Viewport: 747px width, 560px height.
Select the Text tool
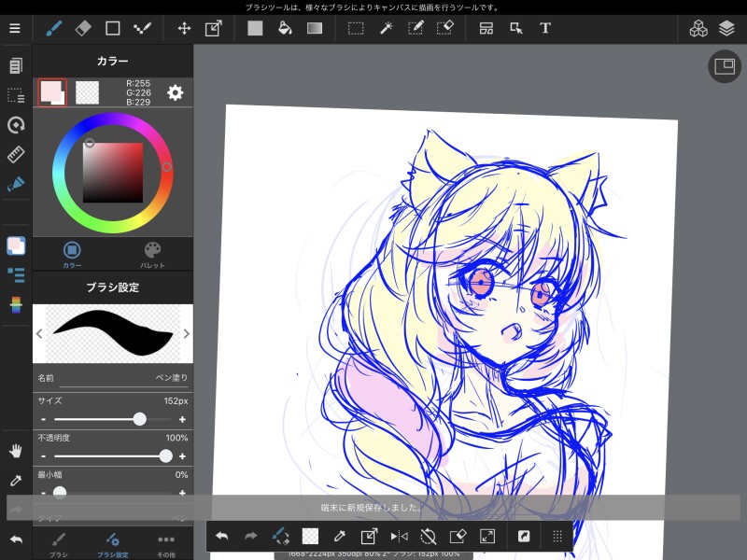[545, 29]
